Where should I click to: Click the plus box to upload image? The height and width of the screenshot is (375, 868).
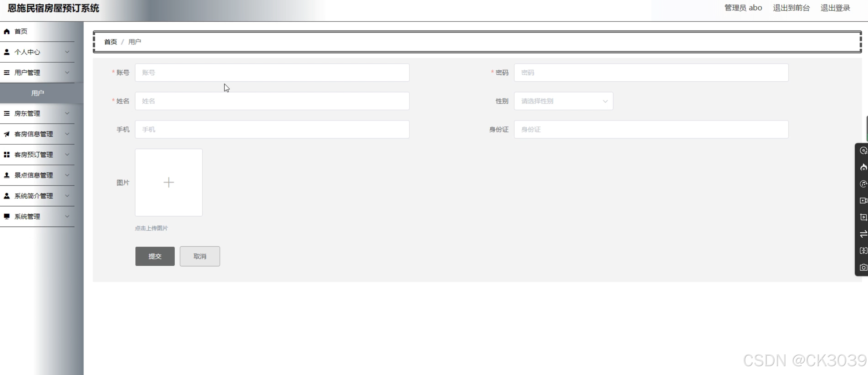(168, 182)
